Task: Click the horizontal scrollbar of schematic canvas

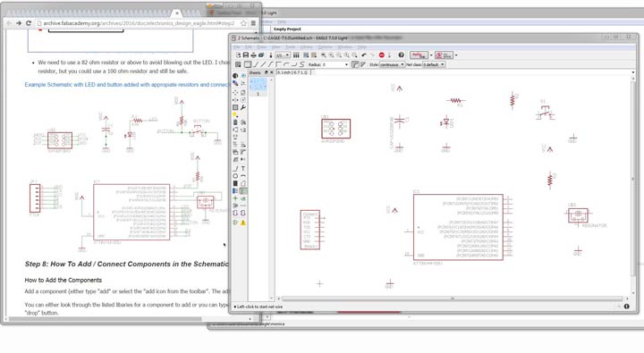Action: pyautogui.click(x=452, y=298)
